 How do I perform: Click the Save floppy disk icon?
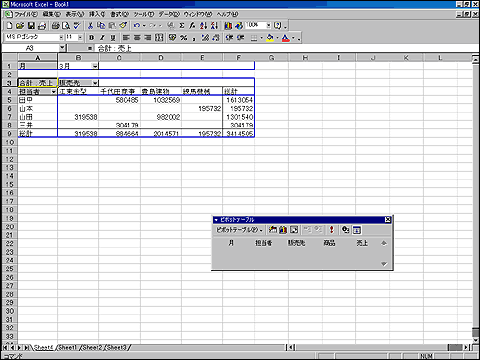click(x=31, y=26)
